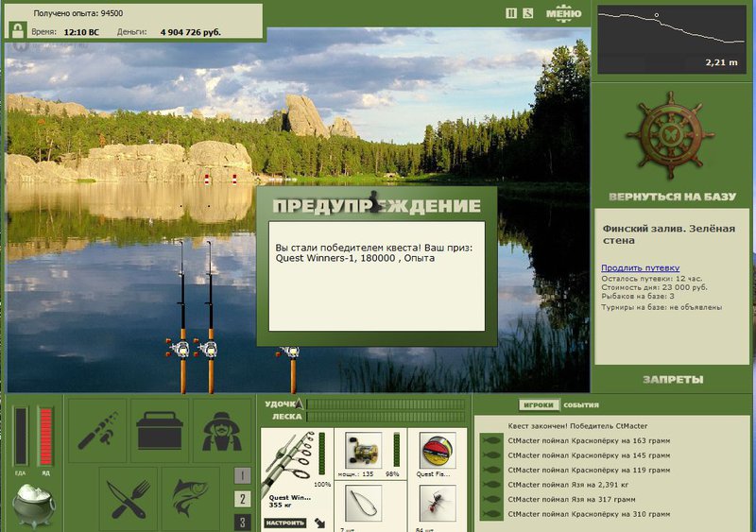Click log entry Краснопёрку на 163 грамм
This screenshot has height=532, width=756.
pyautogui.click(x=589, y=440)
